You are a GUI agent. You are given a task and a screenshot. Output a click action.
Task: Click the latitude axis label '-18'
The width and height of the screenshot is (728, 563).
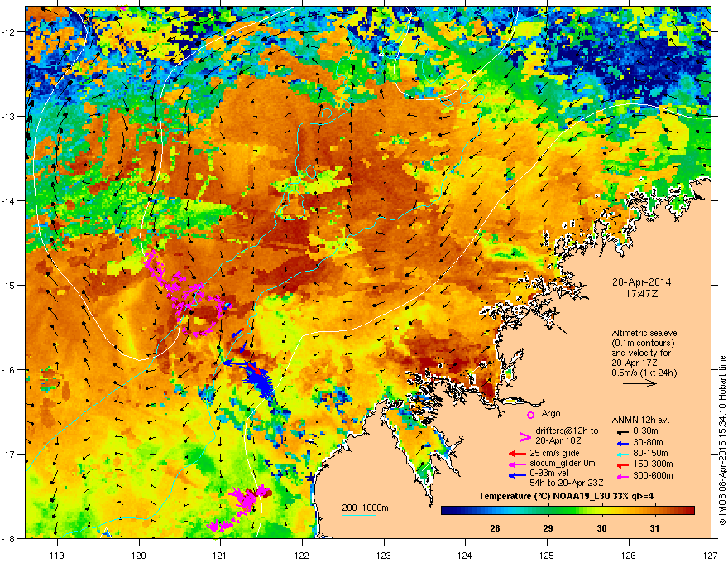click(x=9, y=538)
